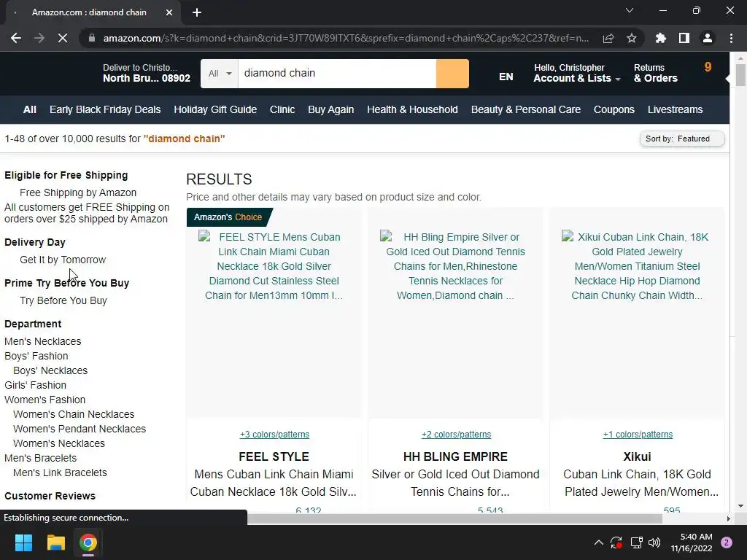Open site security lock info
The image size is (747, 560).
click(92, 38)
